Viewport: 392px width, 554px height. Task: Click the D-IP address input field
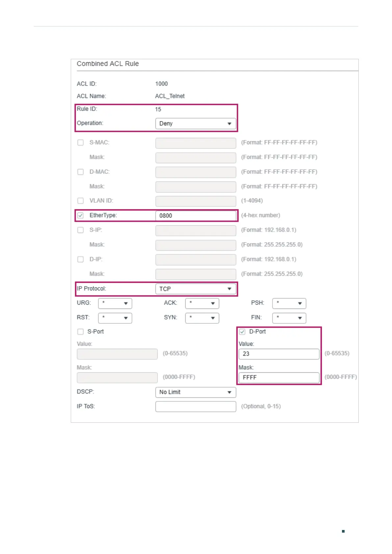click(x=196, y=260)
